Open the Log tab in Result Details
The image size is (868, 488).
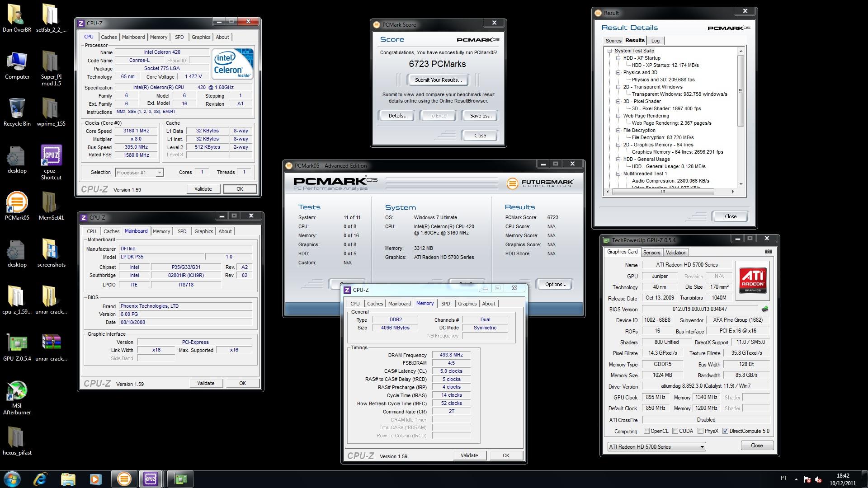[x=655, y=41]
